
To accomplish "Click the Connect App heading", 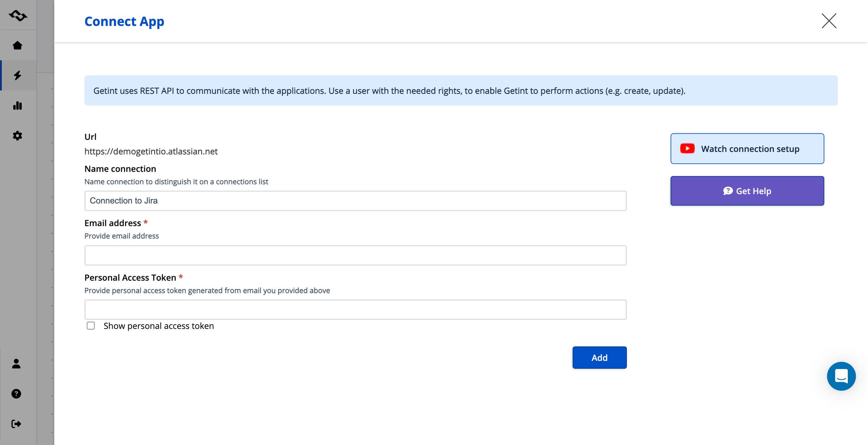I will click(124, 21).
